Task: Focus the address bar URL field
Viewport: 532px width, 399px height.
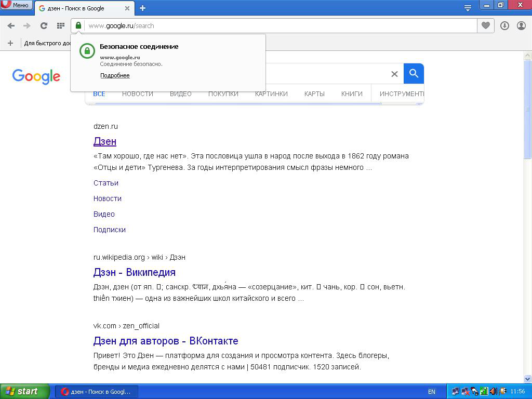Action: tap(280, 26)
